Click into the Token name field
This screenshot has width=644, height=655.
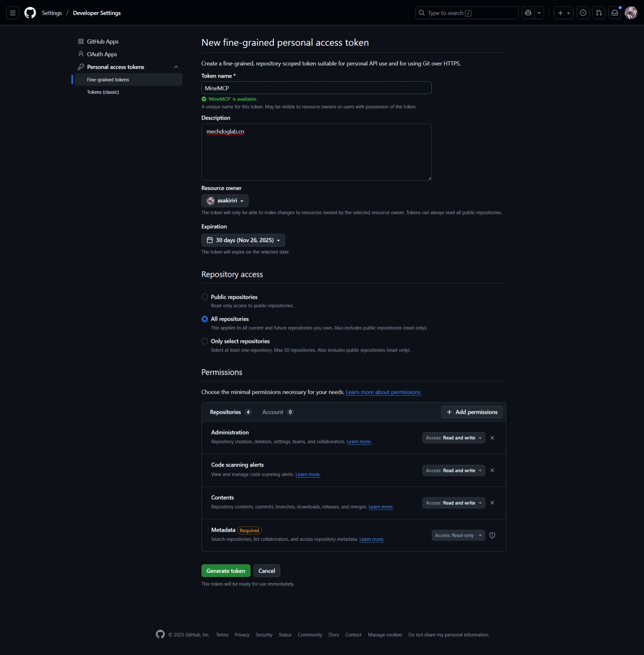(316, 88)
